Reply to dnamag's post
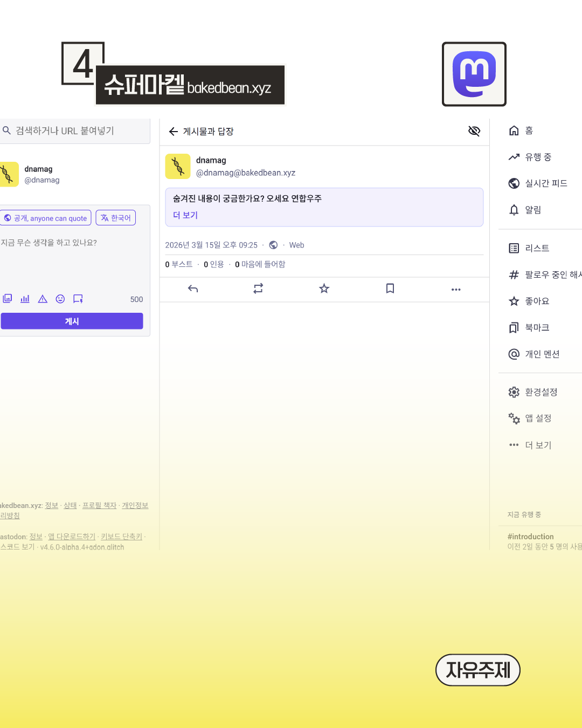The height and width of the screenshot is (728, 582). pyautogui.click(x=192, y=289)
